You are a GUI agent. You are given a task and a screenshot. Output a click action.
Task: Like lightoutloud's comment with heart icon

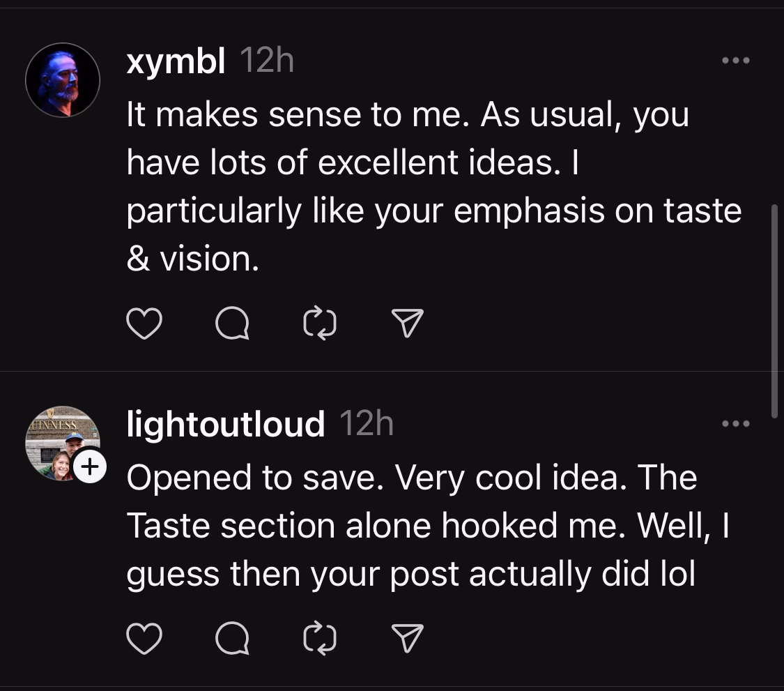(144, 639)
